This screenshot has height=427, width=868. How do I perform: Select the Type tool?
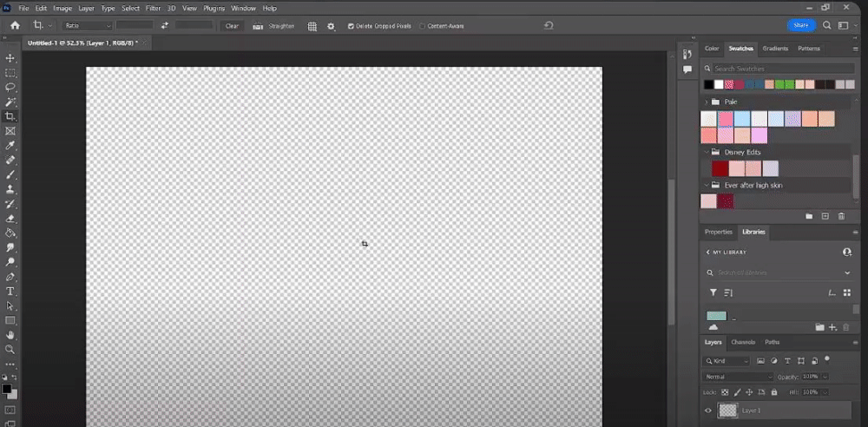[10, 292]
